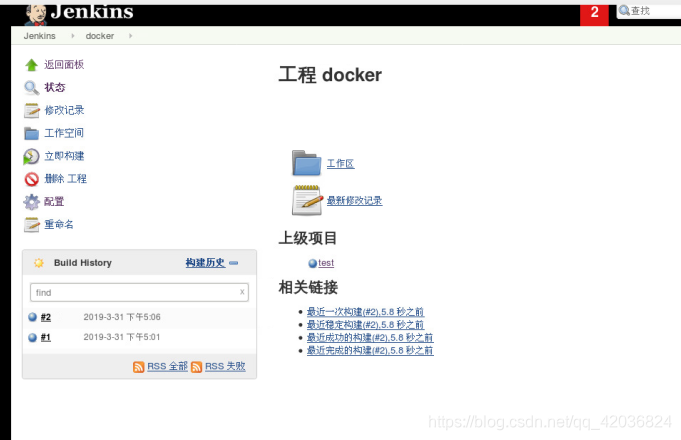Open 返回面板 in the sidebar
Screen dimensions: 681x440
tap(64, 65)
